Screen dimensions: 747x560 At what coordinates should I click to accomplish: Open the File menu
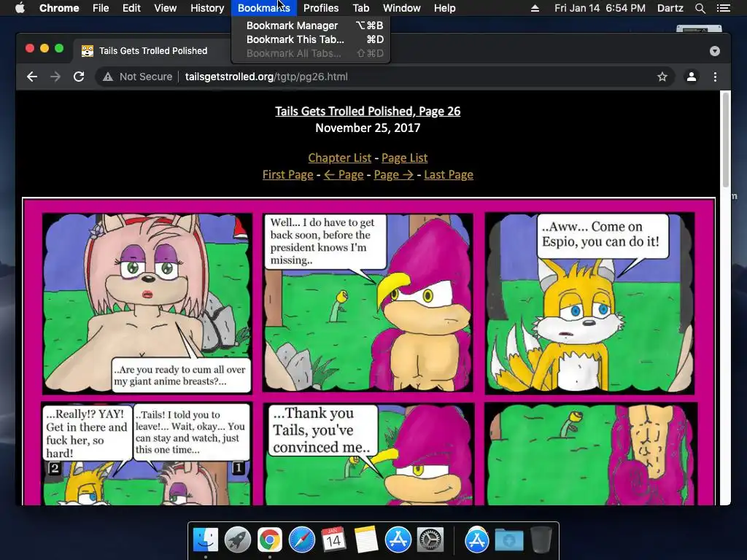click(101, 8)
